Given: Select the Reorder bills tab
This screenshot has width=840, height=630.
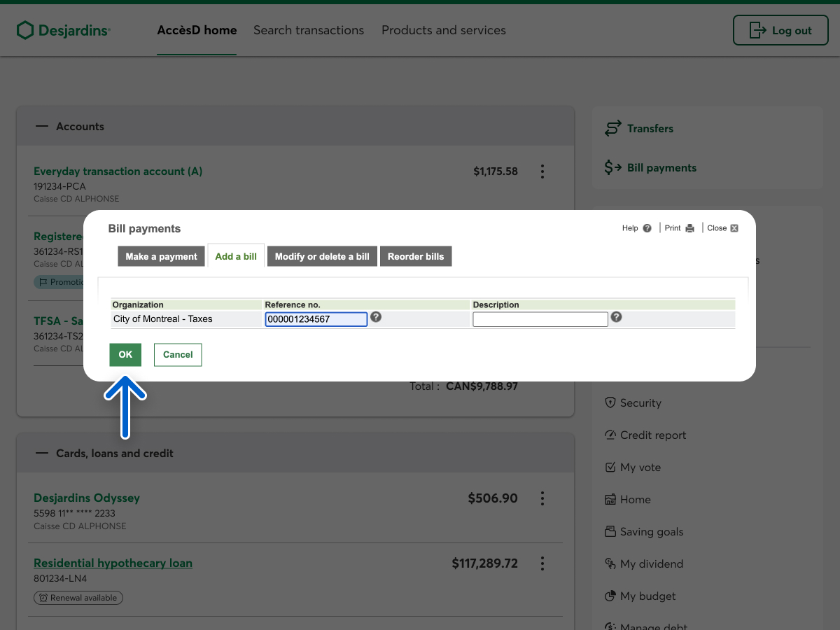Looking at the screenshot, I should click(416, 256).
